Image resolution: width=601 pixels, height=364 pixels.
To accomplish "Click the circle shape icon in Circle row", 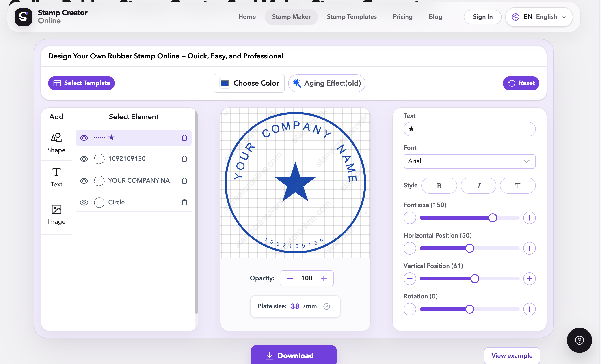I will tap(99, 202).
